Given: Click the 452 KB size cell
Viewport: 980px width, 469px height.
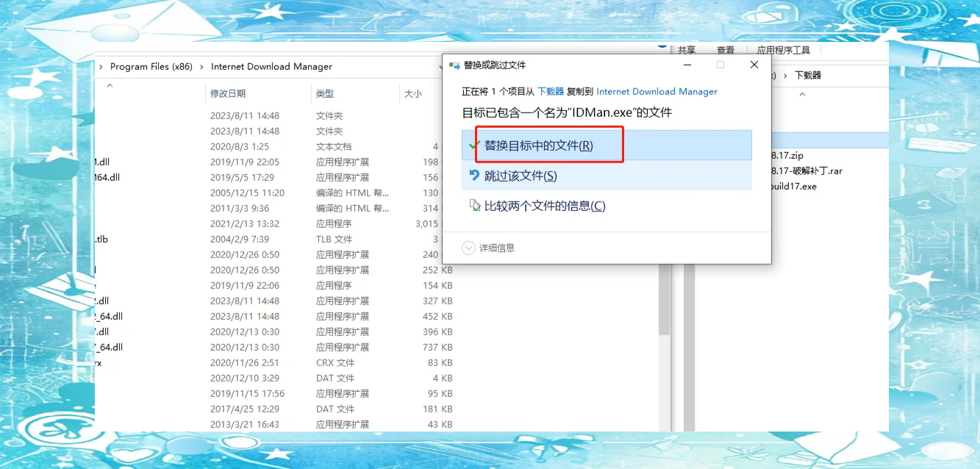Looking at the screenshot, I should (437, 317).
